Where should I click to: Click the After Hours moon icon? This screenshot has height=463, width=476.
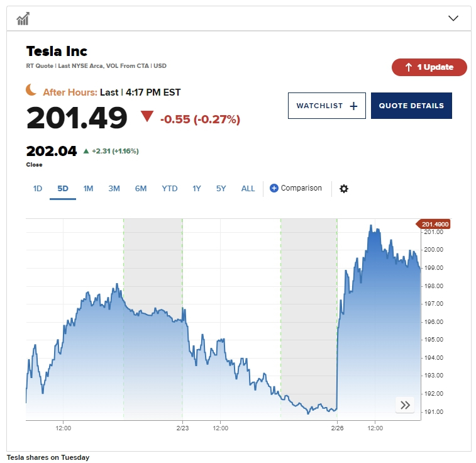(x=31, y=91)
